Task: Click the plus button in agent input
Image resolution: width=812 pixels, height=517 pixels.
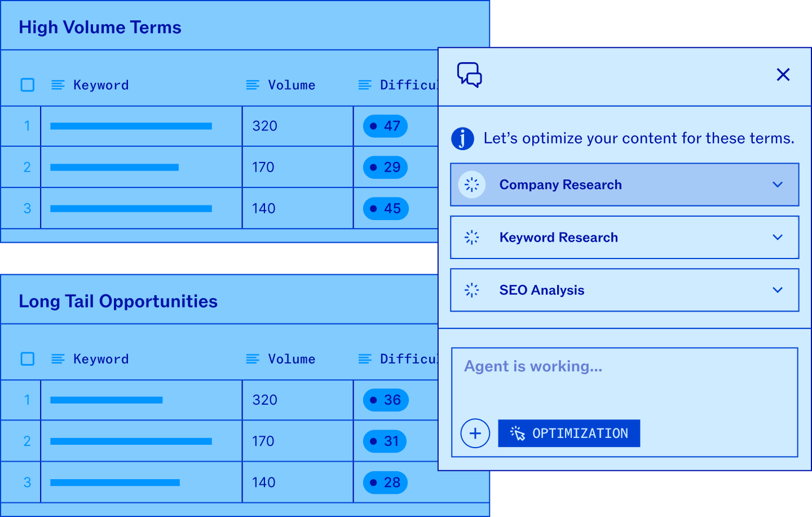Action: pyautogui.click(x=475, y=433)
